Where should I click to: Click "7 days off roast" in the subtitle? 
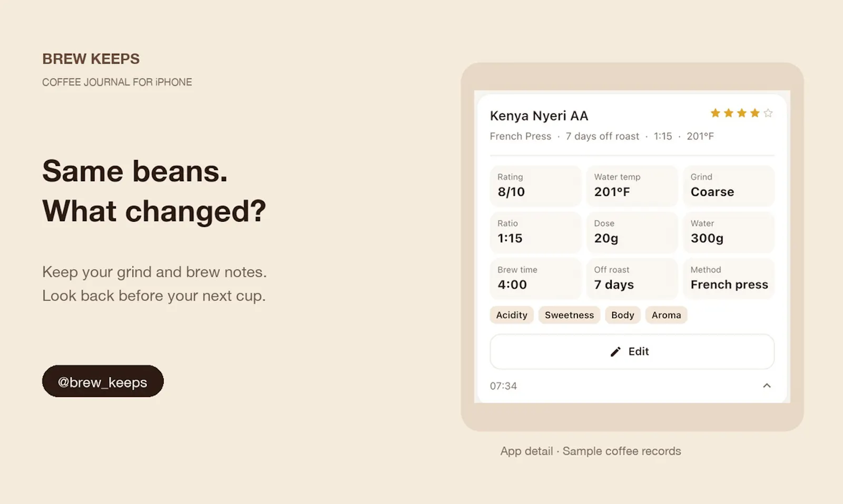[x=602, y=136]
